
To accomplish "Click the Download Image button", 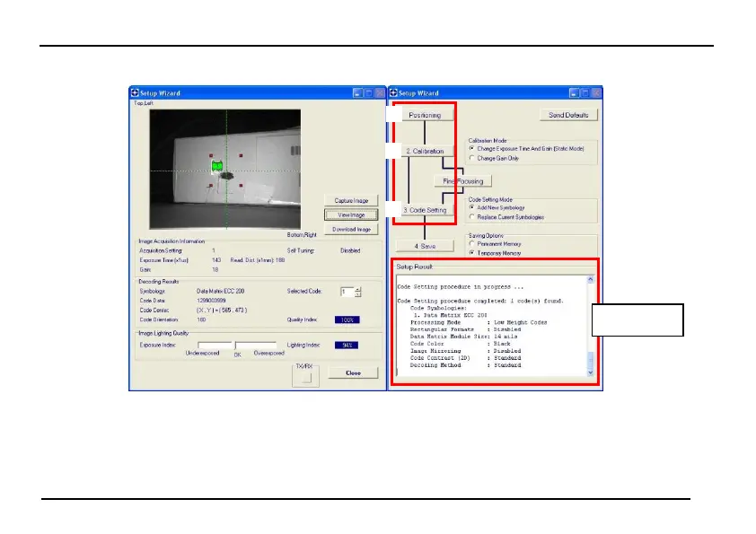I will coord(351,230).
